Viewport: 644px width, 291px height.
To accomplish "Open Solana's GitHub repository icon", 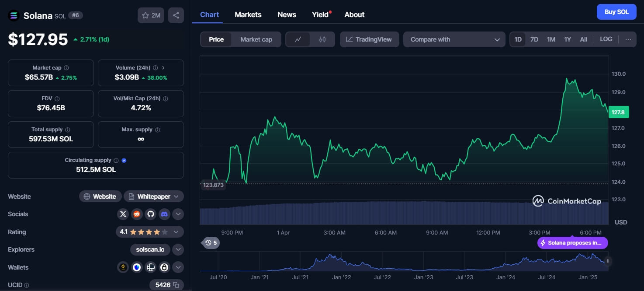I will (x=151, y=214).
